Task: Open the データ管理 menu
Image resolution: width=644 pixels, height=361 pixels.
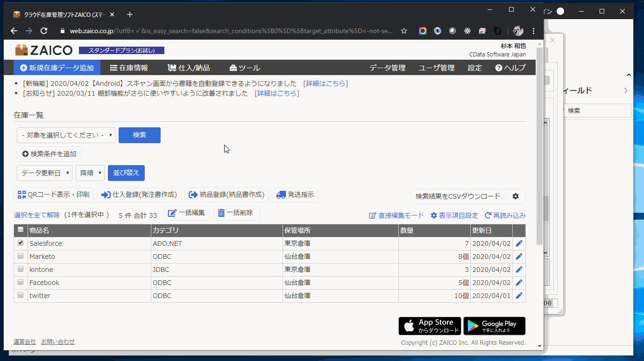Action: [x=387, y=68]
